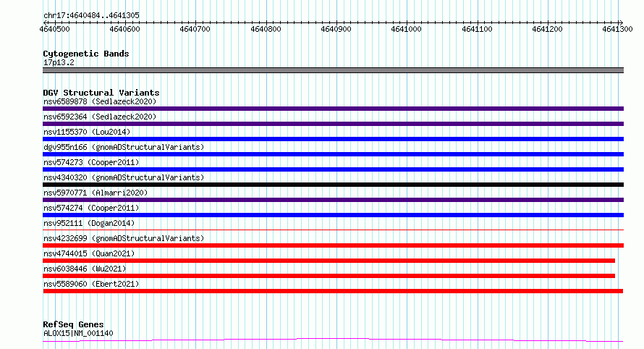The width and height of the screenshot is (644, 349).
Task: Select the black bar for nsv4340320
Action: (333, 185)
